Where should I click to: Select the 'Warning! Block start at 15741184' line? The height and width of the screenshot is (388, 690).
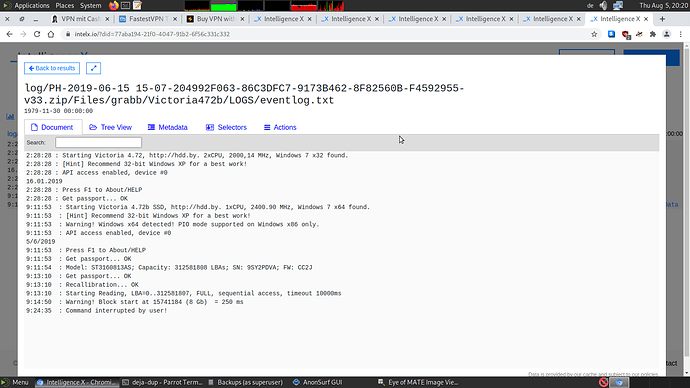click(134, 302)
